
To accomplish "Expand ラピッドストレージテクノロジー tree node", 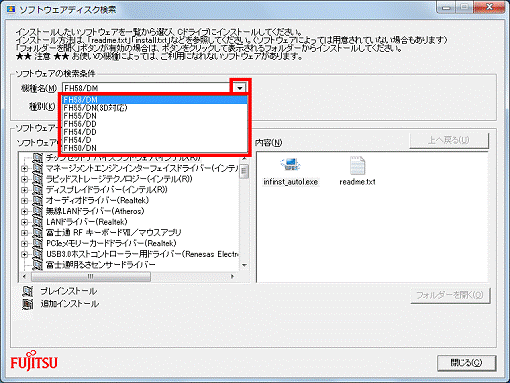I will (x=24, y=179).
